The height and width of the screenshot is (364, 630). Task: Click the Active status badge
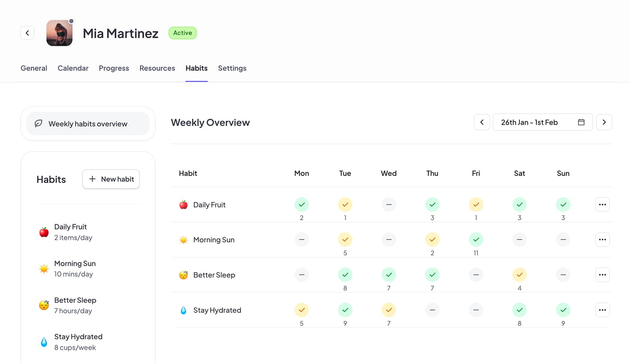pos(182,32)
